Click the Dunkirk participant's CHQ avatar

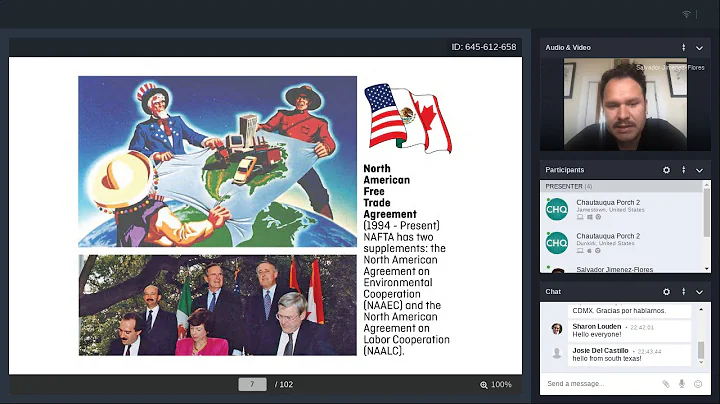tap(557, 243)
